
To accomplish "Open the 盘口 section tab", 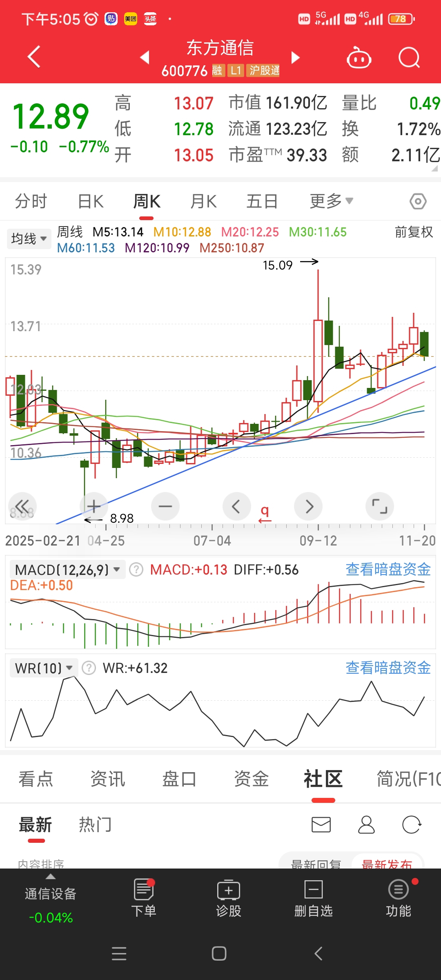I will tap(180, 779).
